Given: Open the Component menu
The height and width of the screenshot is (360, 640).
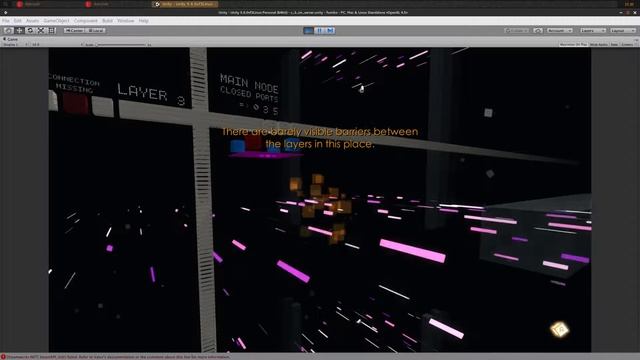Looking at the screenshot, I should (x=86, y=20).
